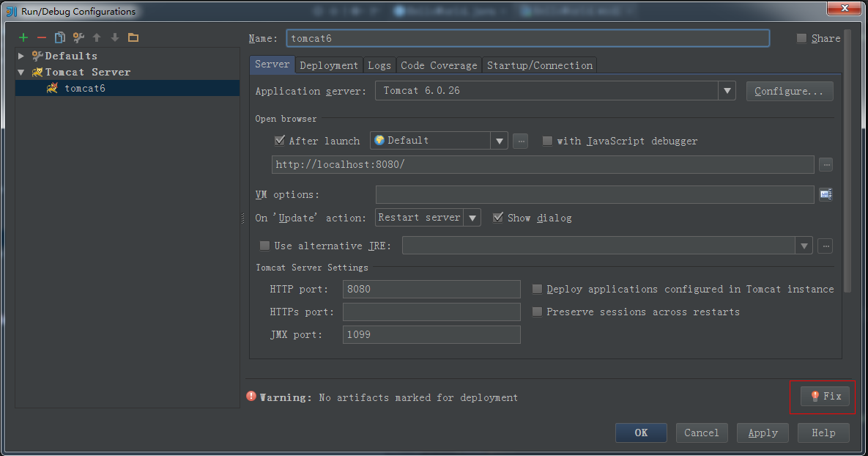The width and height of the screenshot is (868, 456).
Task: Uncheck After launch checkbox
Action: click(x=280, y=140)
